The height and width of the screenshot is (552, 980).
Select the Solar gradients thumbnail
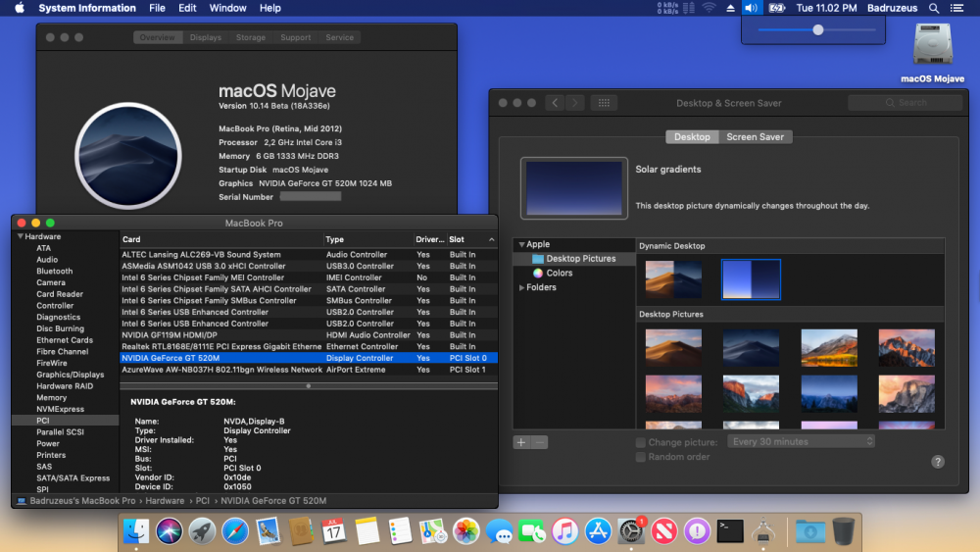click(x=751, y=279)
